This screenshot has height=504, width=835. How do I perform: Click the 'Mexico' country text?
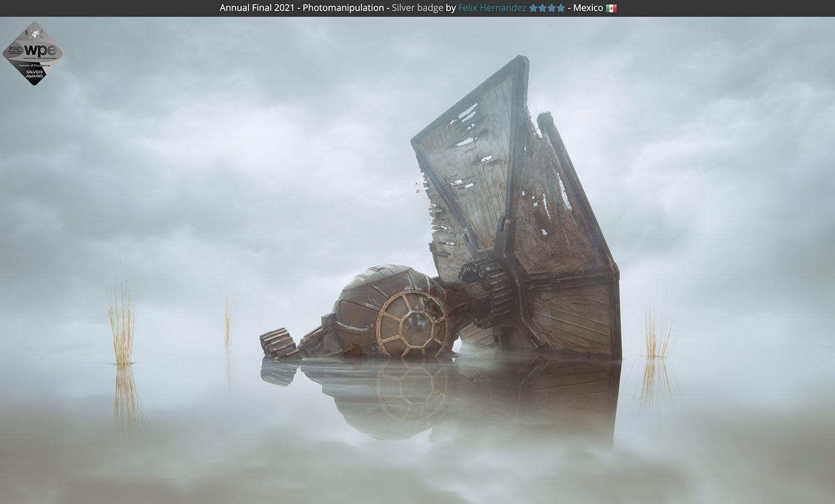click(x=588, y=8)
